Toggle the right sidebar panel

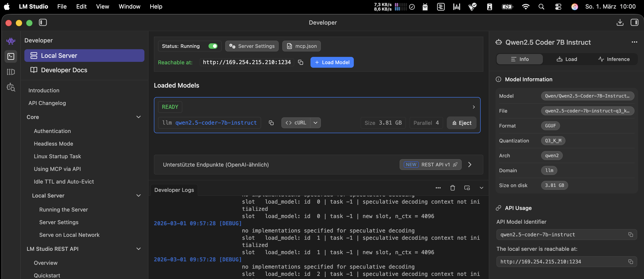[635, 23]
